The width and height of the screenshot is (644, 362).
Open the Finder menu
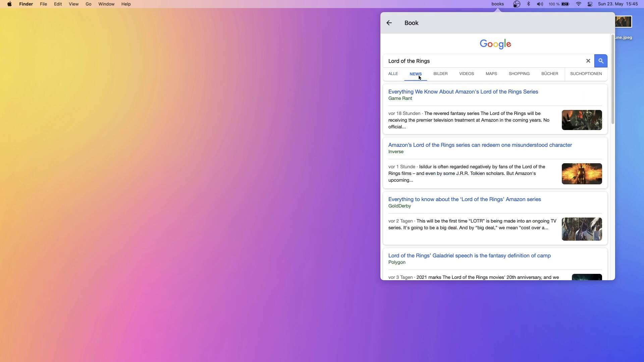tap(26, 4)
